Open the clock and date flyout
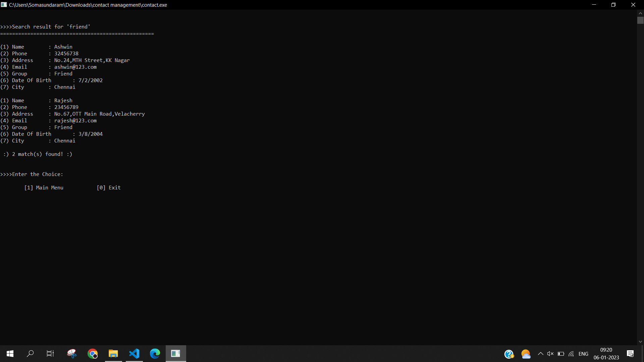The image size is (644, 362). point(606,354)
